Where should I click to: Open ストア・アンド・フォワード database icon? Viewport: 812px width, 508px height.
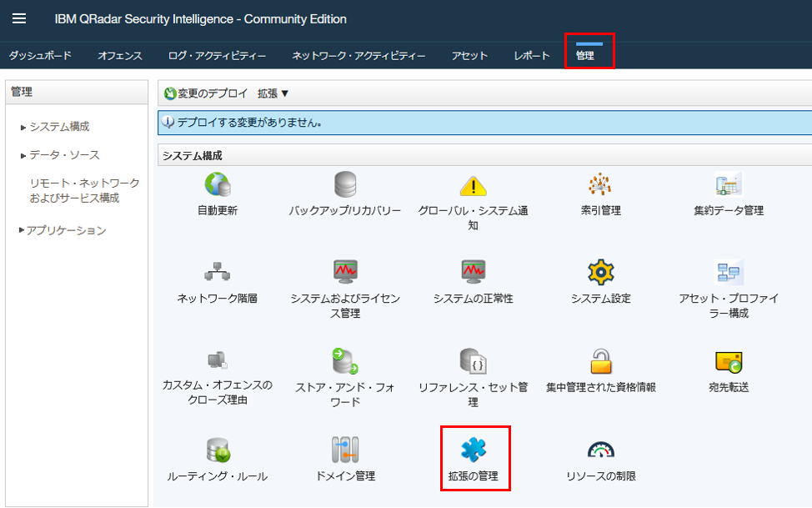345,361
